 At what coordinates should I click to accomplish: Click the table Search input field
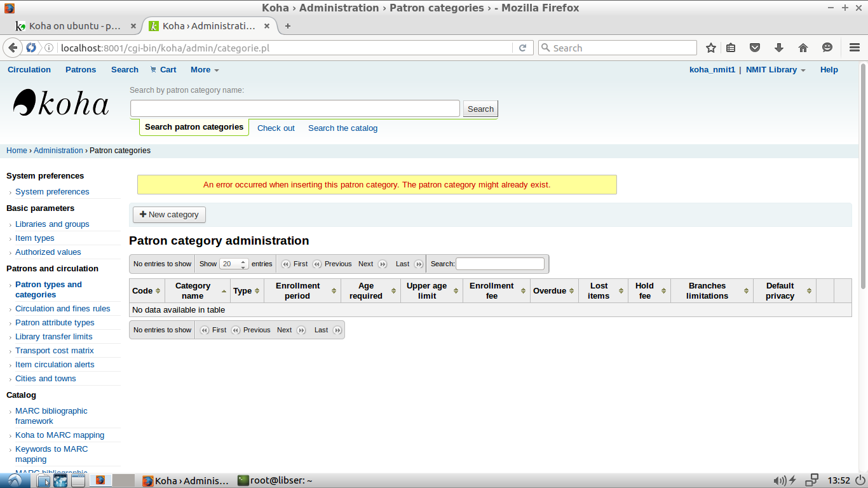pyautogui.click(x=500, y=264)
